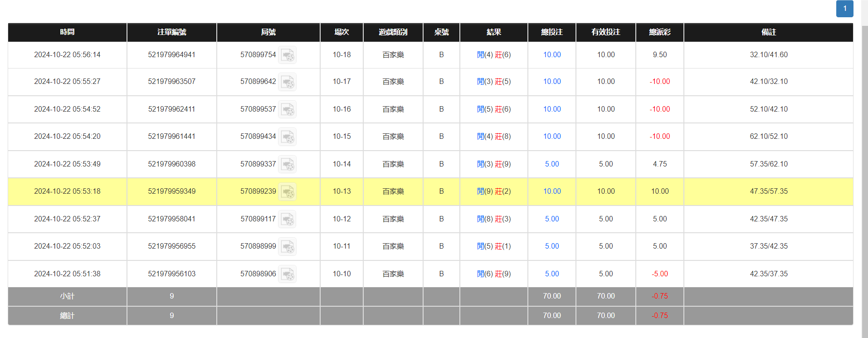Select bet number 521979959349 cell
Image resolution: width=868 pixels, height=338 pixels.
coord(171,191)
